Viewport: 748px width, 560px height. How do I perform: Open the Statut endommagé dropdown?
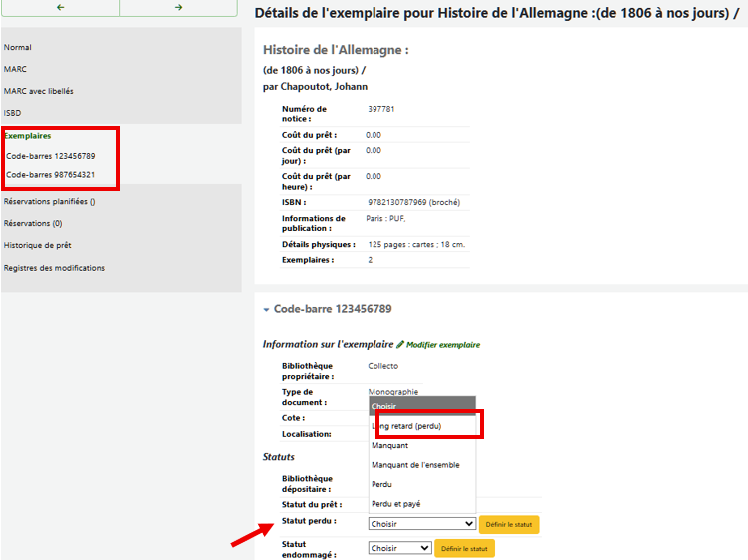click(400, 549)
